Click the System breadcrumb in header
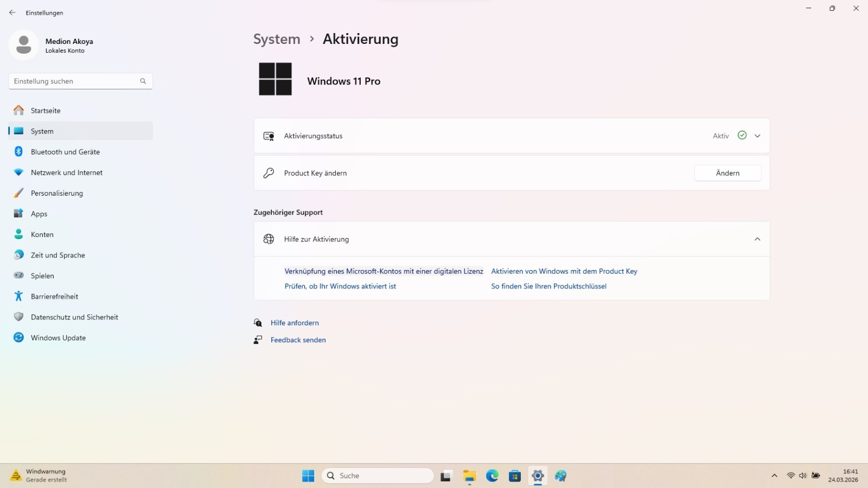The width and height of the screenshot is (868, 488). click(277, 39)
